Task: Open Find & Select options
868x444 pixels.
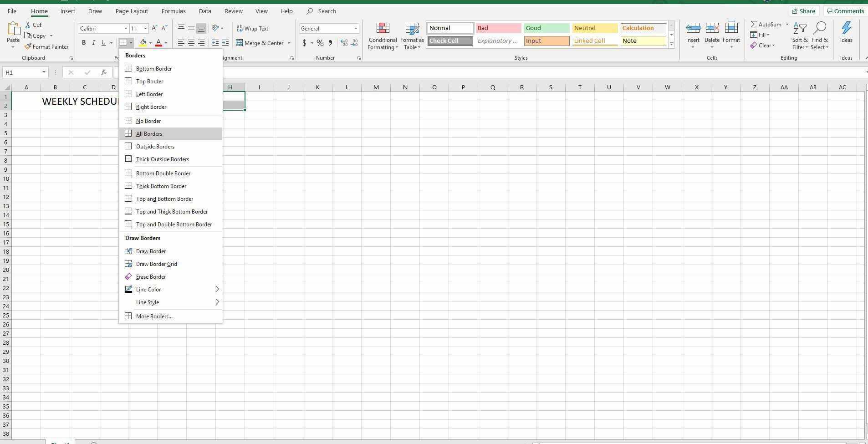Action: click(x=819, y=36)
